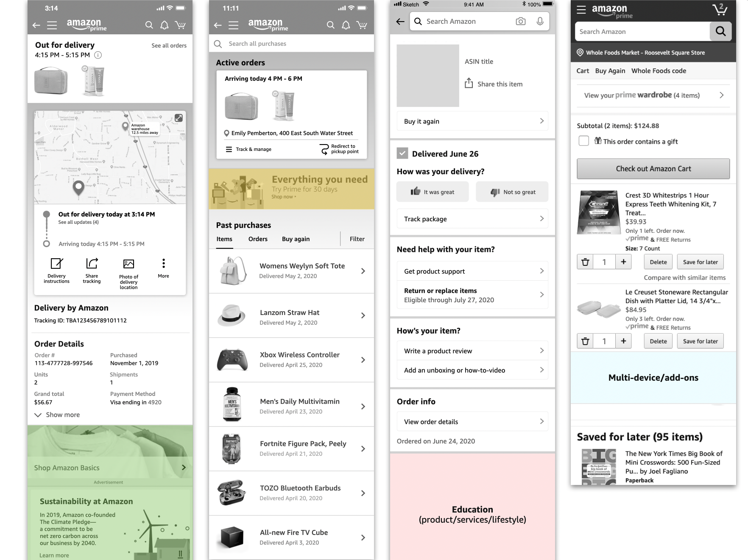Select Items tab in Past purchases
This screenshot has width=748, height=560.
(x=224, y=239)
